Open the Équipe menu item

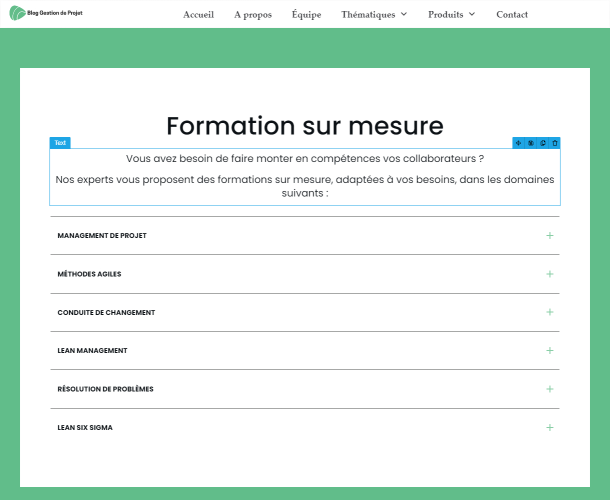click(307, 14)
